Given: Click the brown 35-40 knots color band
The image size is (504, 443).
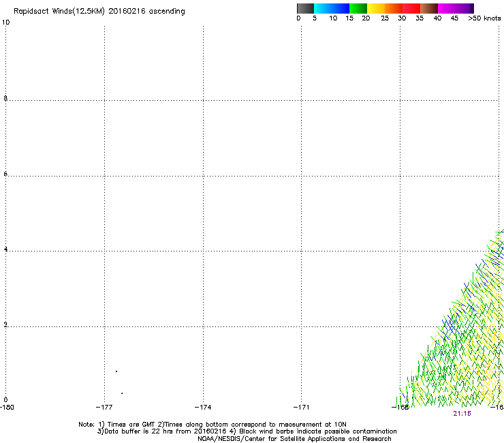Looking at the screenshot, I should (x=429, y=8).
